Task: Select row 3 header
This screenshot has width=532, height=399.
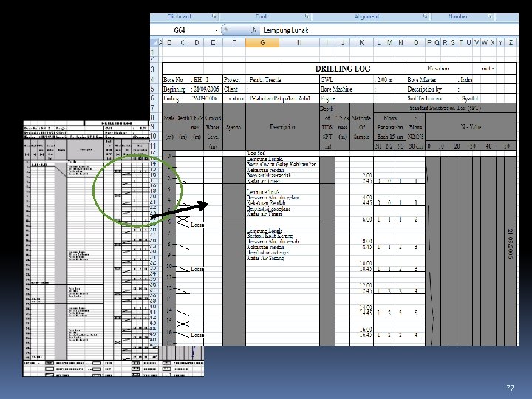Action: click(x=153, y=69)
